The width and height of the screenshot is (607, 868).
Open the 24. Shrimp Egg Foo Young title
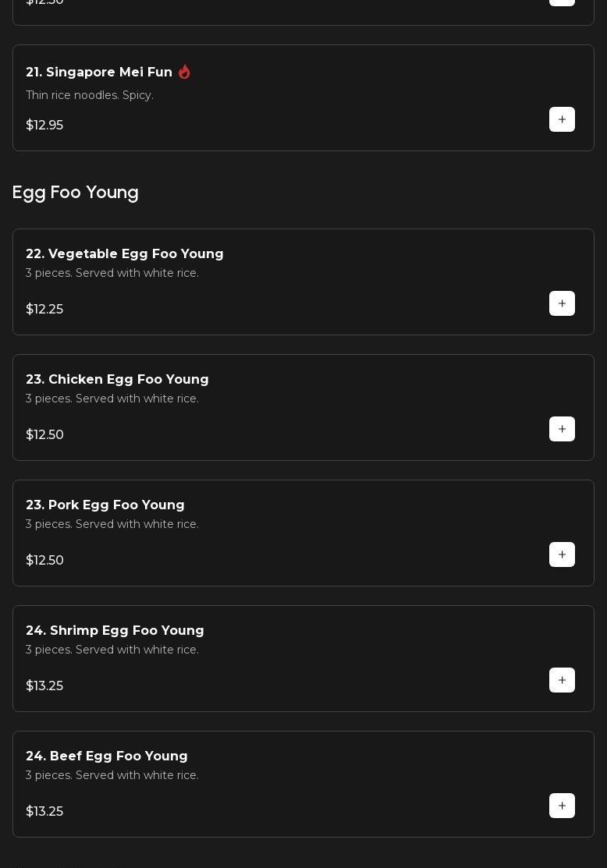115,630
